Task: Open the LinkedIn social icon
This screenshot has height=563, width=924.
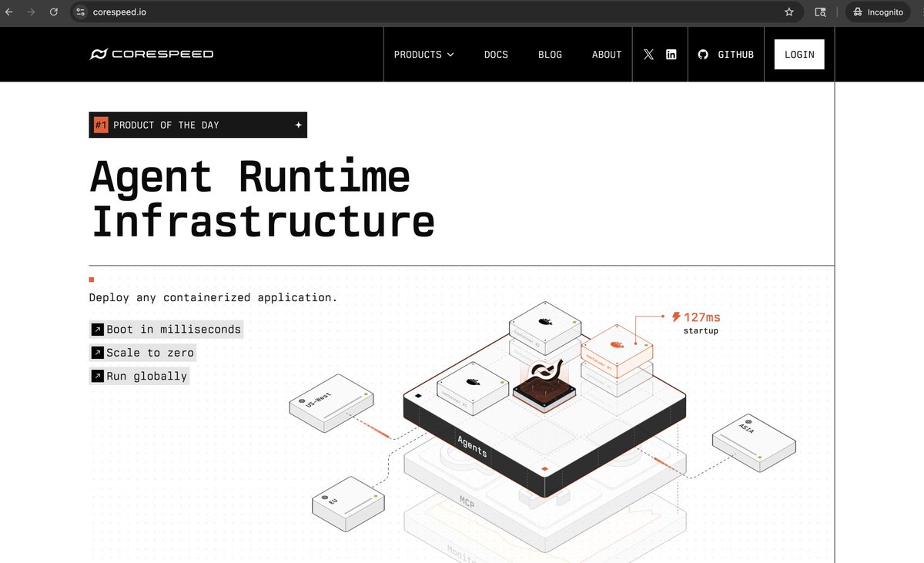Action: (x=671, y=55)
